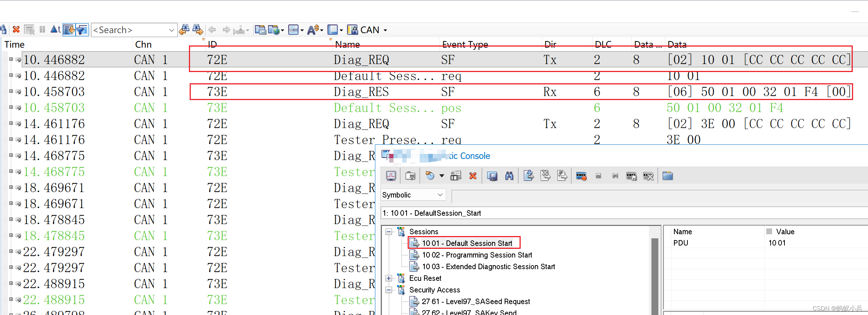Start macro recording with cassette record icon
The height and width of the screenshot is (315, 868).
click(x=581, y=176)
